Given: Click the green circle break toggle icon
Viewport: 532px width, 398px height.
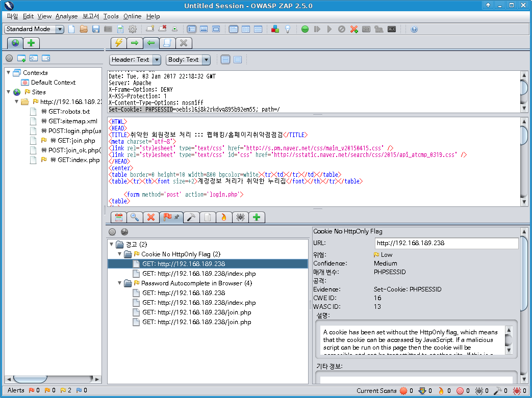Looking at the screenshot, I should point(305,29).
